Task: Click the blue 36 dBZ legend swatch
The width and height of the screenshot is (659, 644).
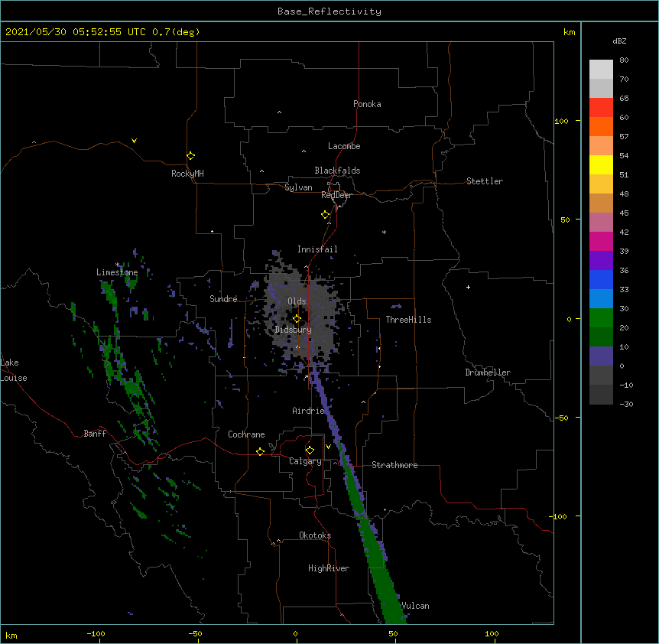Action: click(601, 279)
